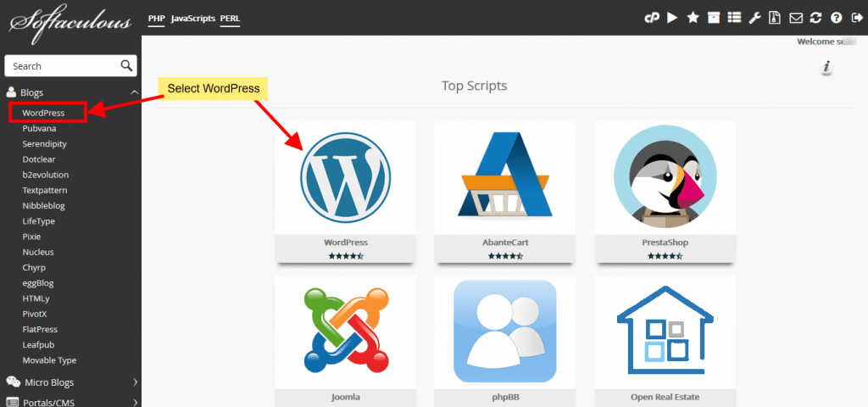Click the sidebar Search input field
Screen dimensions: 868x407
(x=61, y=66)
